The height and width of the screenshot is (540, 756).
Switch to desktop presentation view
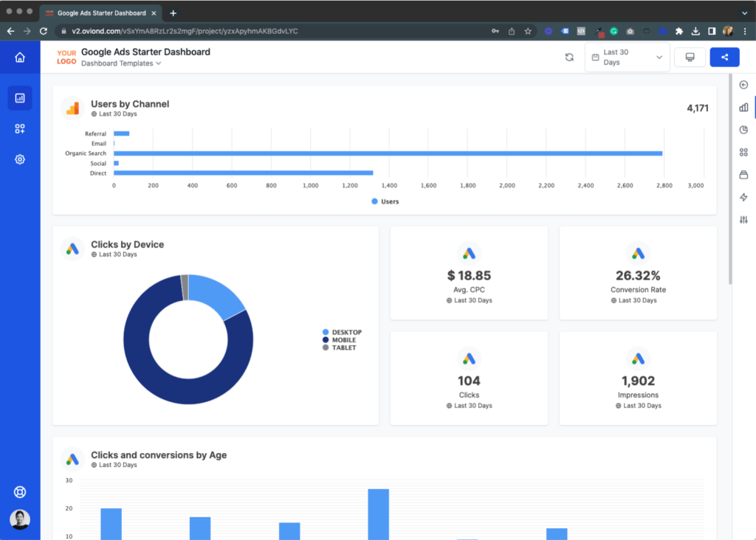click(690, 58)
